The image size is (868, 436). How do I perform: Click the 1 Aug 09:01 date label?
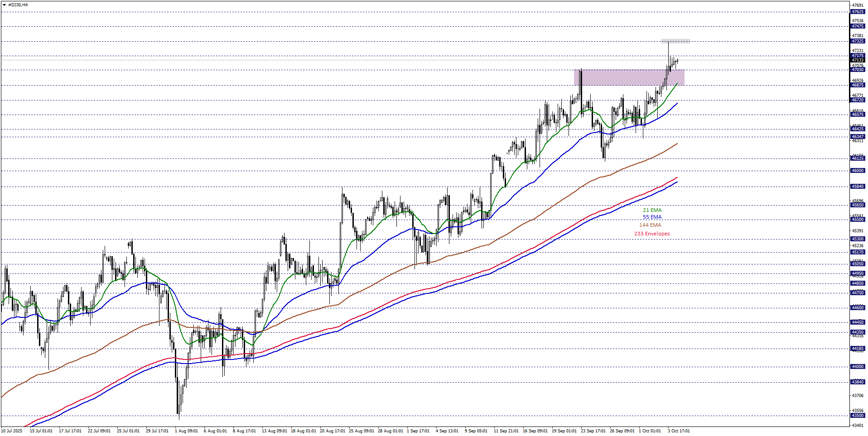pos(186,431)
